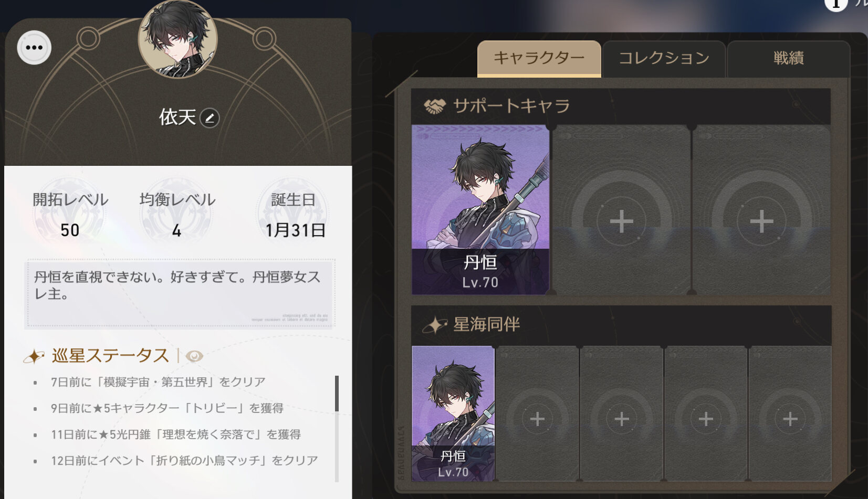
Task: Select the 丹恒 Lv.70 support character card
Action: pyautogui.click(x=480, y=210)
